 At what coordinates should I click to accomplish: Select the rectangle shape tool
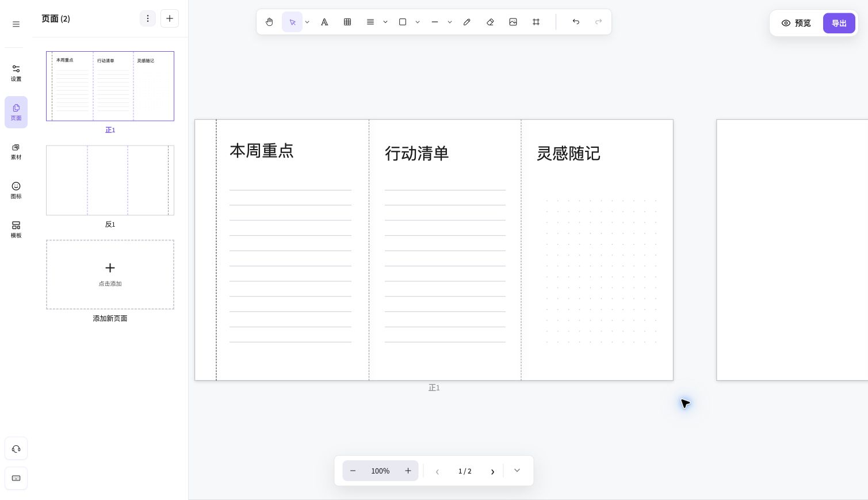pos(403,22)
